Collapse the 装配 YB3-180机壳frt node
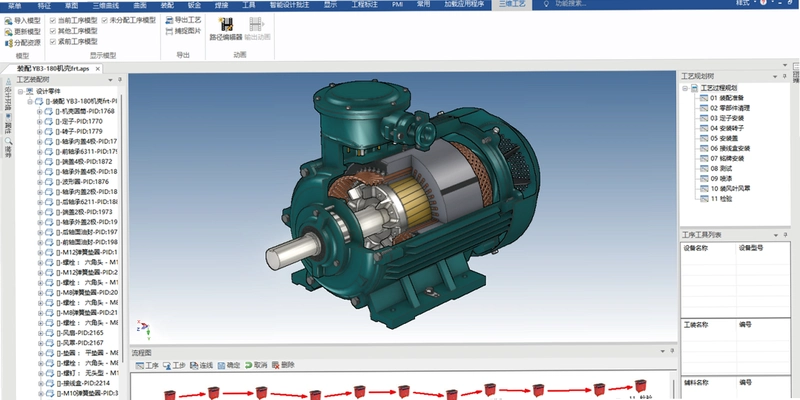 tap(30, 102)
